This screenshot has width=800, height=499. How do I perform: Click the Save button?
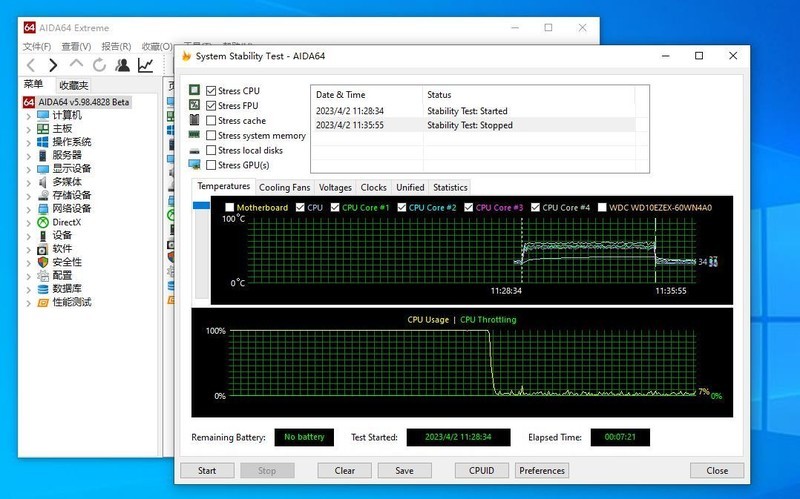coord(405,470)
